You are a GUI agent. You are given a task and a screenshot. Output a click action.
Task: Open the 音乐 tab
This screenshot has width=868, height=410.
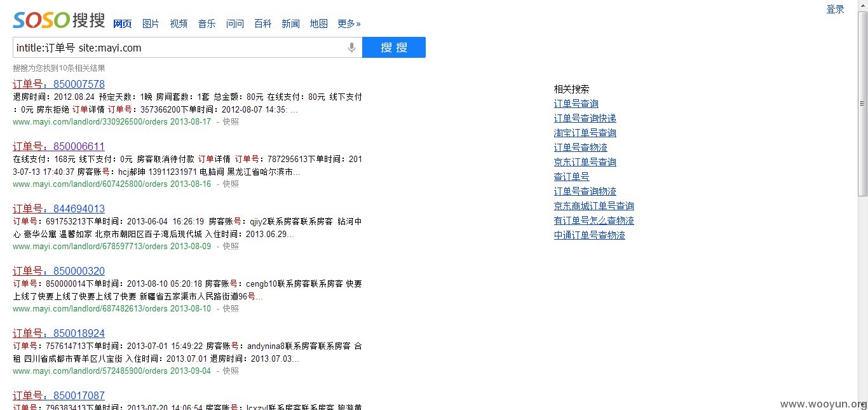coord(207,24)
